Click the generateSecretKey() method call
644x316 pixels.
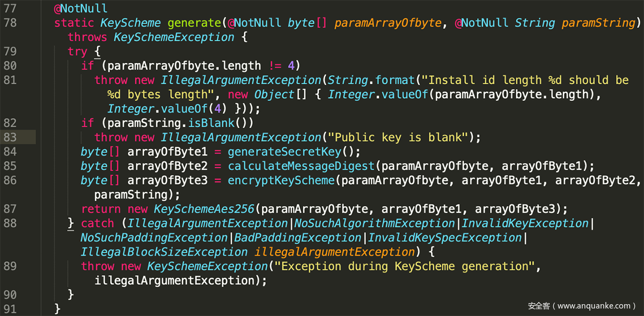pos(294,152)
